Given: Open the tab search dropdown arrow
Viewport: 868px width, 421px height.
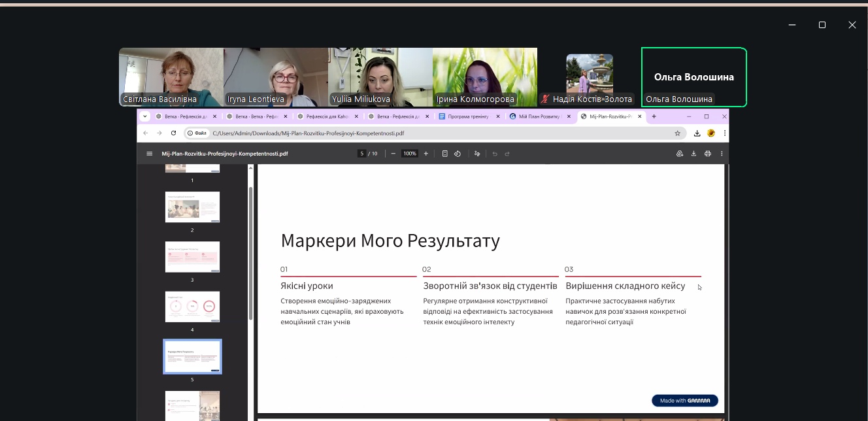Looking at the screenshot, I should pyautogui.click(x=144, y=116).
